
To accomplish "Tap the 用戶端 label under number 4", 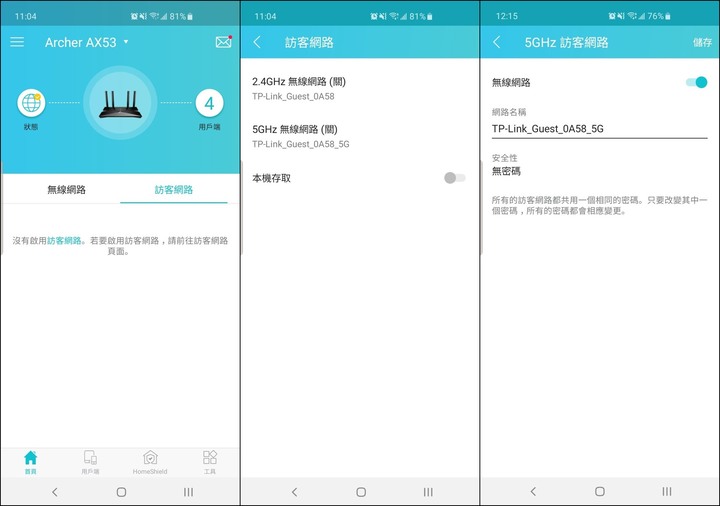I will [x=209, y=127].
